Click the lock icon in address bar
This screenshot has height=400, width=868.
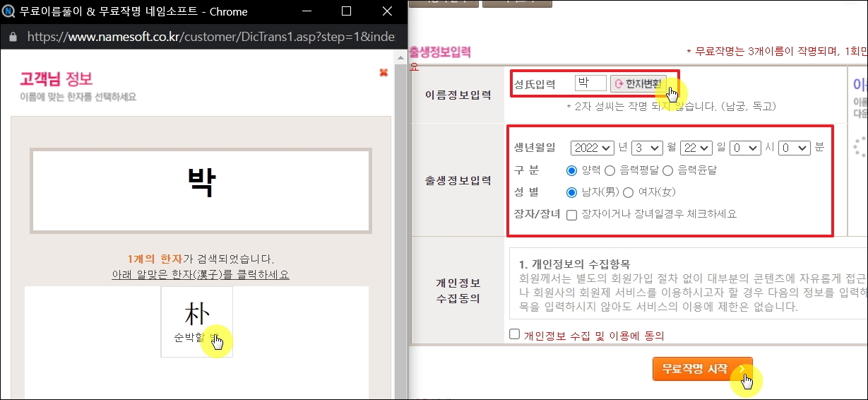[12, 36]
